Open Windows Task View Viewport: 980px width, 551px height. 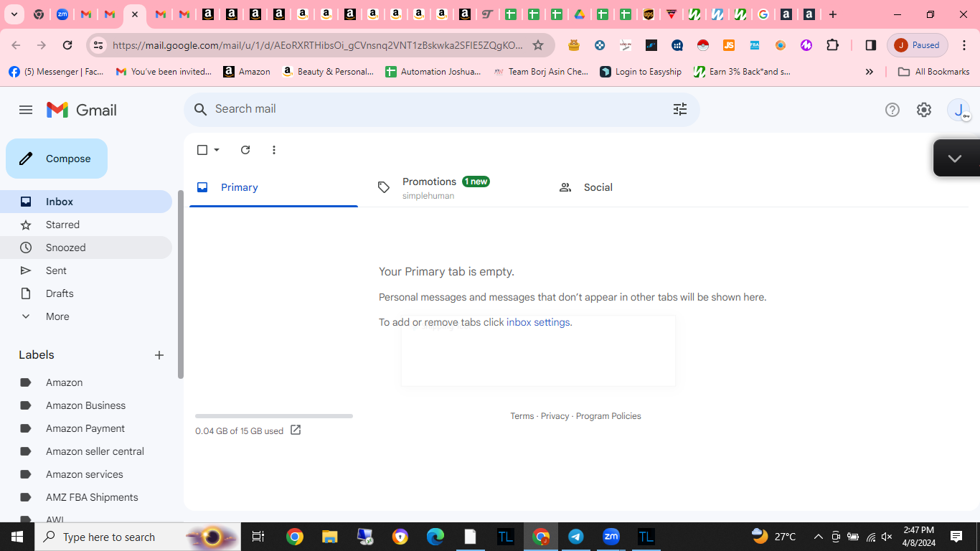[x=258, y=537]
